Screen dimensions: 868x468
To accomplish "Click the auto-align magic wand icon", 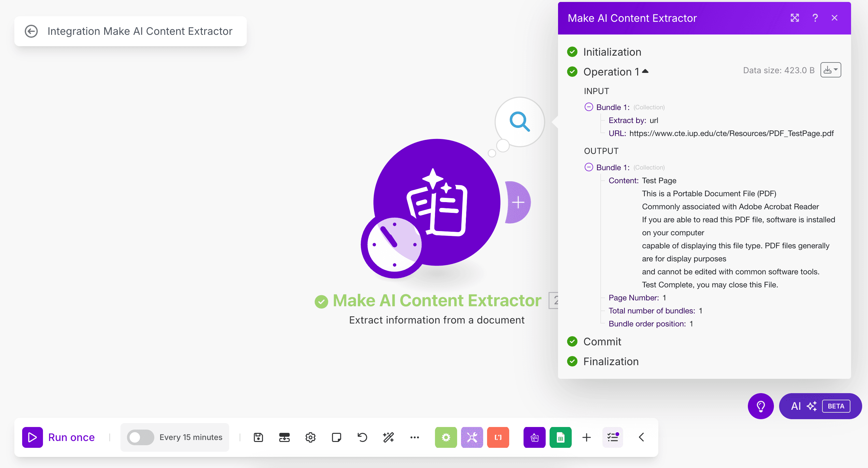I will pos(388,437).
